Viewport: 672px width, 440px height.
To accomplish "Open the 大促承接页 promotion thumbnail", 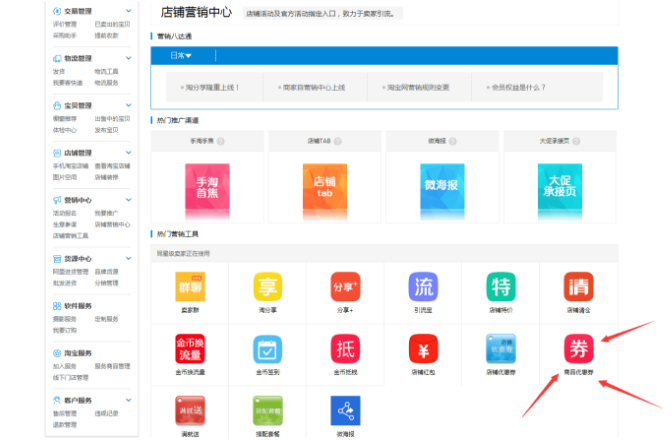I will (x=560, y=187).
